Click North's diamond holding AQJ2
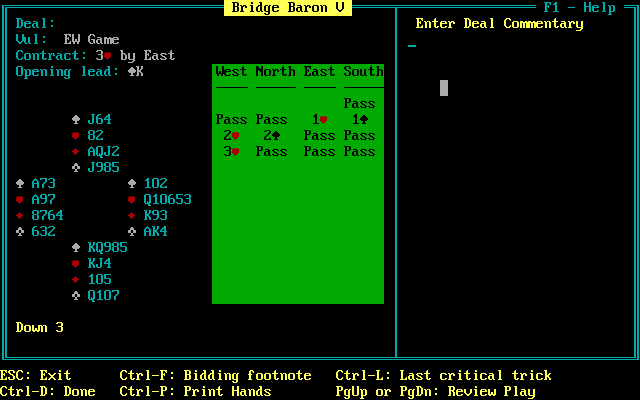Screen dimensions: 640x400 pos(103,151)
